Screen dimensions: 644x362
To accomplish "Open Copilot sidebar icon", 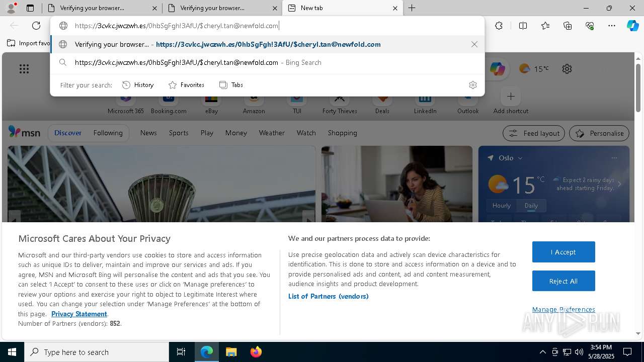I will 633,26.
